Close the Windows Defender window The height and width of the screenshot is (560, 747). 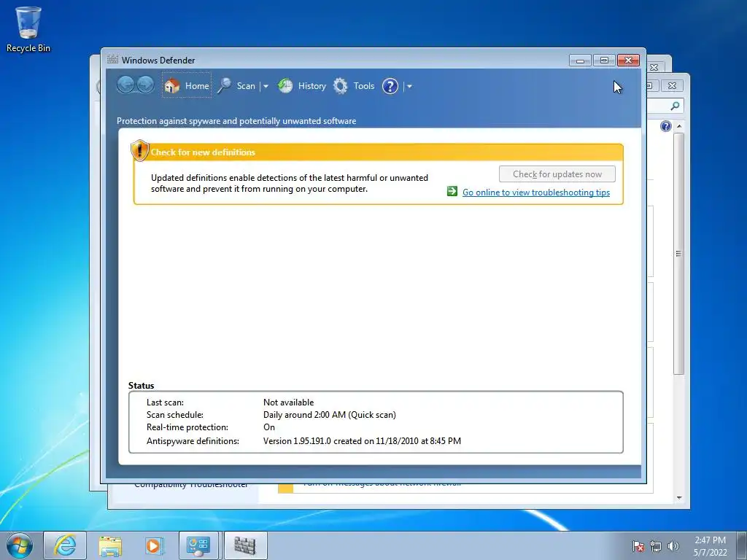[x=628, y=60]
